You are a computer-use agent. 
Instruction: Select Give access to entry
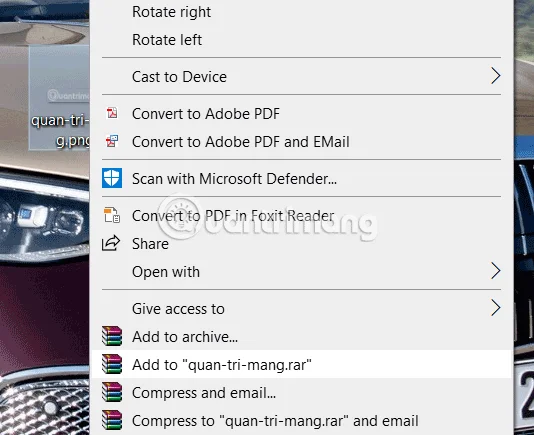pyautogui.click(x=302, y=309)
